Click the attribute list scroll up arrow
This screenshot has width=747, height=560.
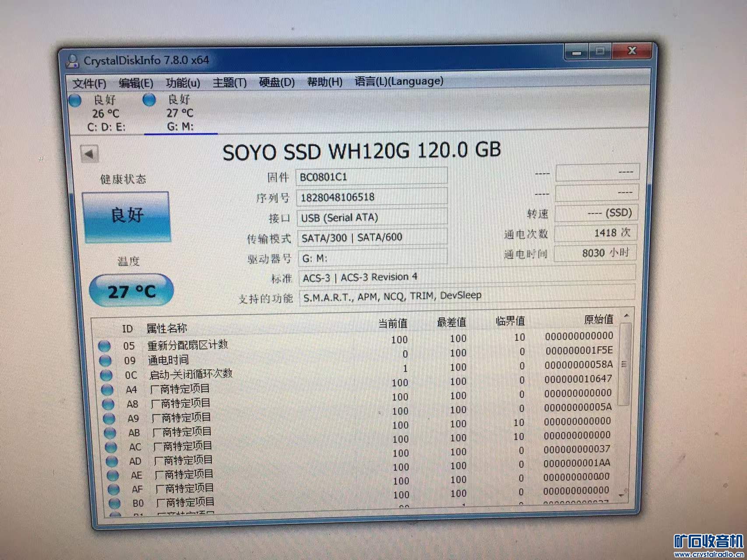(x=626, y=315)
